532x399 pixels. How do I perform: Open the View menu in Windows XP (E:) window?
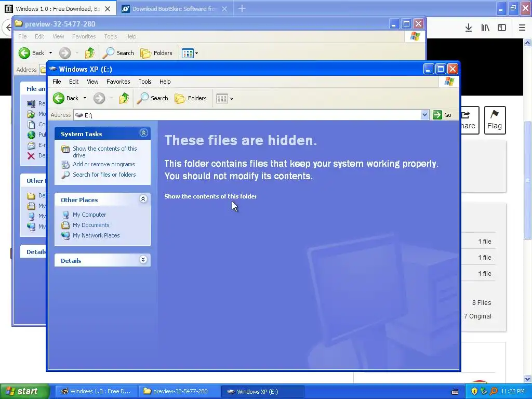92,82
